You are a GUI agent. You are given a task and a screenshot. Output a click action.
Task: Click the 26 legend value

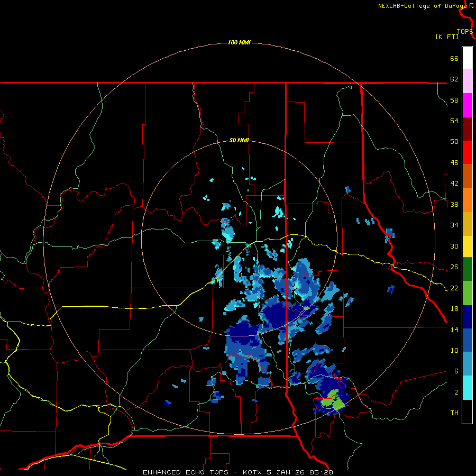click(x=454, y=267)
